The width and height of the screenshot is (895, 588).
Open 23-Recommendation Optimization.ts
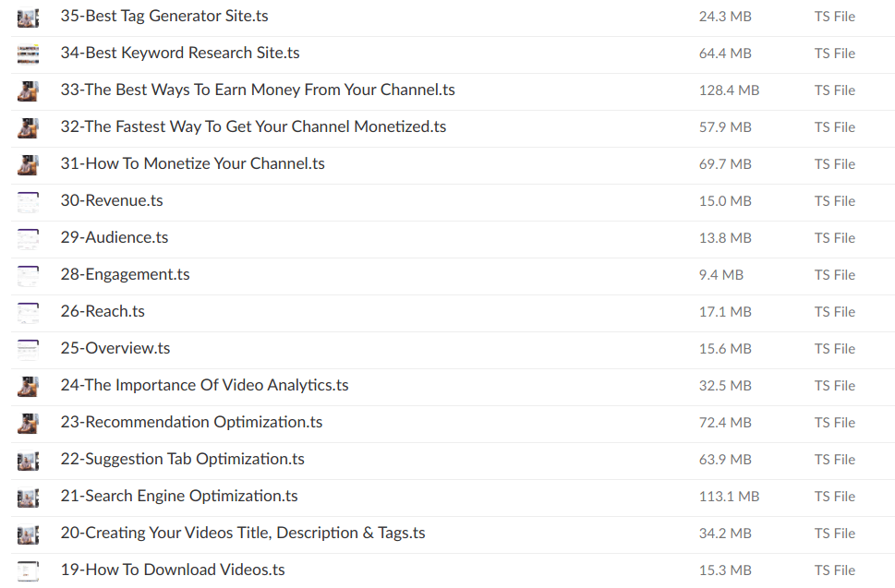tap(191, 422)
